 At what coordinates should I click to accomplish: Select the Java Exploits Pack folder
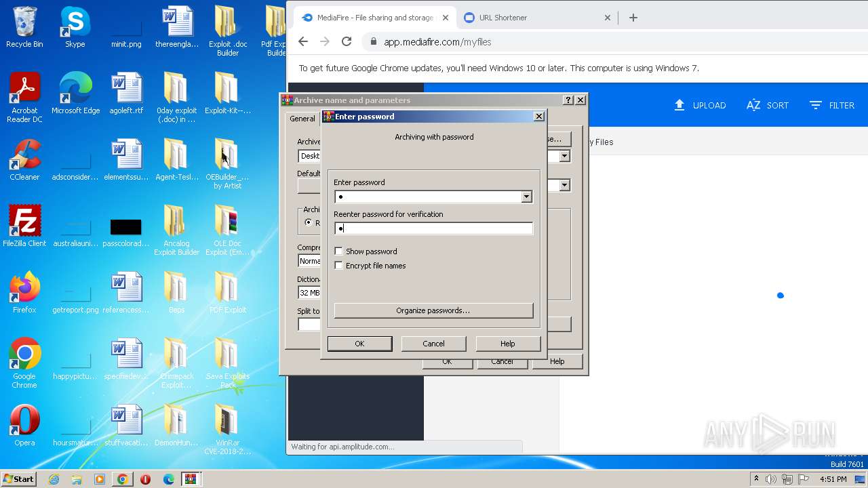(x=227, y=363)
